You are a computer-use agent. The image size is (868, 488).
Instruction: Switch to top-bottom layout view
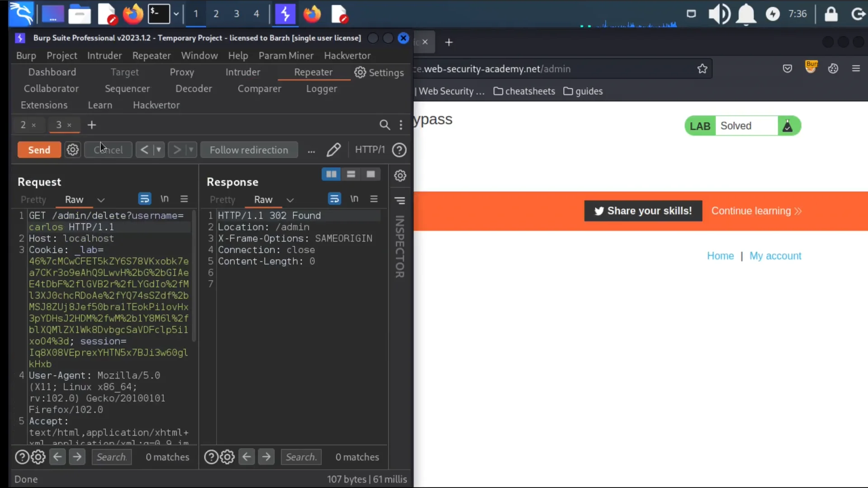pos(351,174)
